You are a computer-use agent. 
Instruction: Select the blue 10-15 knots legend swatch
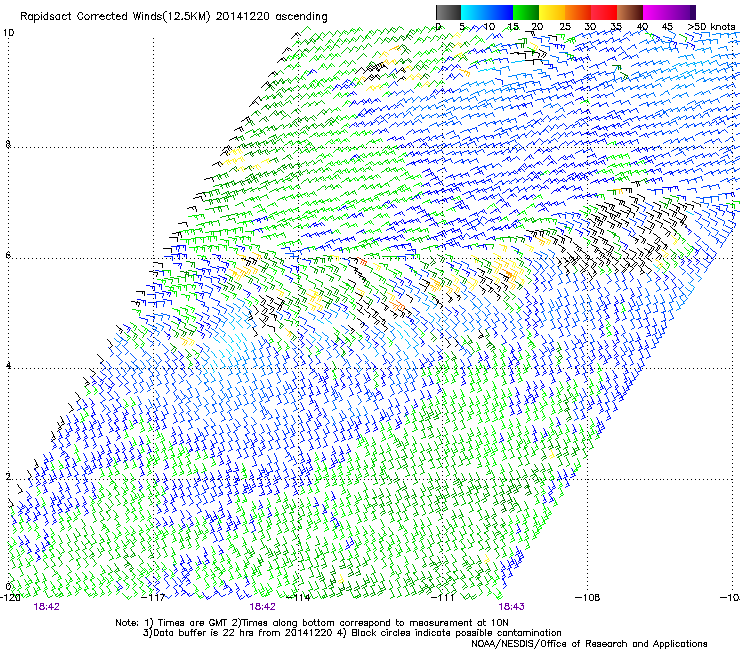tap(500, 12)
